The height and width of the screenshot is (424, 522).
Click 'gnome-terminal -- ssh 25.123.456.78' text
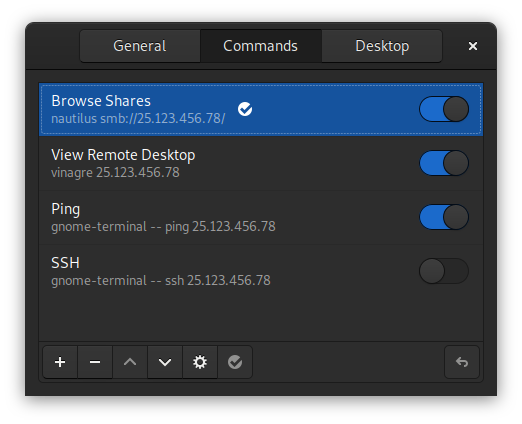[161, 281]
